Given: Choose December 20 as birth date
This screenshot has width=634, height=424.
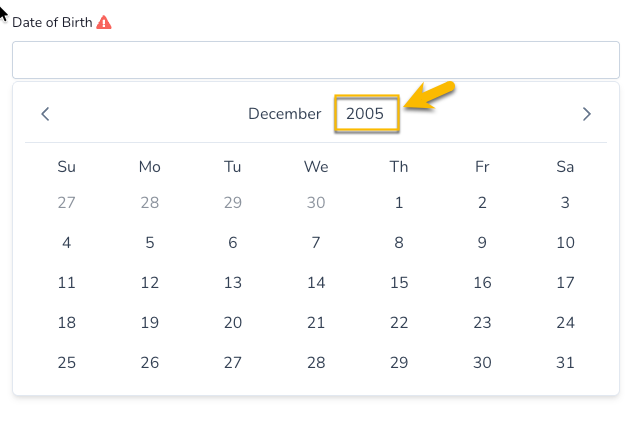Looking at the screenshot, I should click(233, 323).
